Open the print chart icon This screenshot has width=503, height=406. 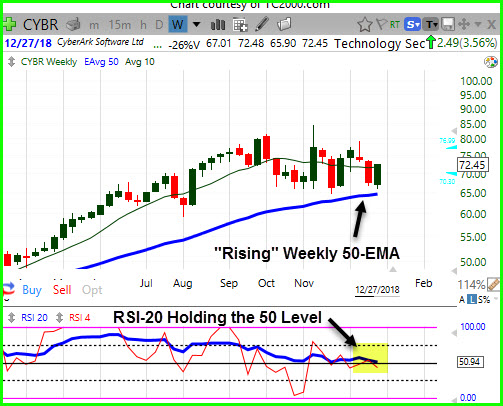point(73,25)
